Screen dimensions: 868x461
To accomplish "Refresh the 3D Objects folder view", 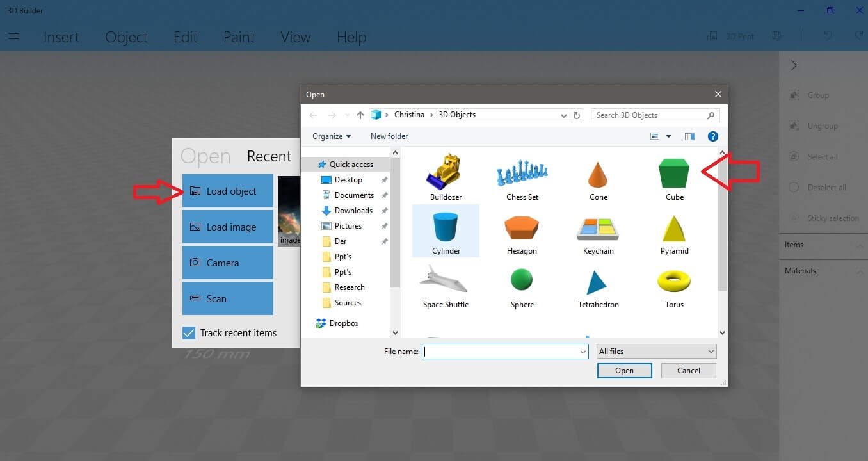I will click(x=577, y=115).
